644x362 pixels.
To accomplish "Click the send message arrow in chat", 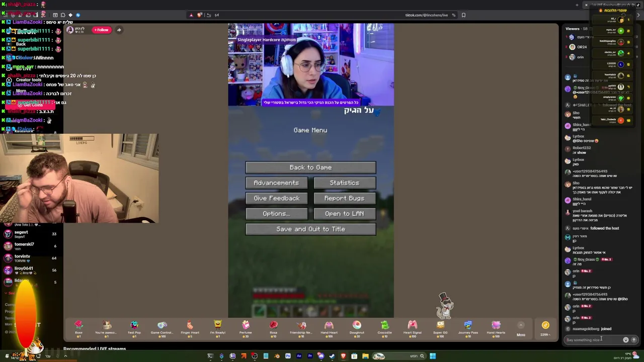I will click(x=634, y=340).
